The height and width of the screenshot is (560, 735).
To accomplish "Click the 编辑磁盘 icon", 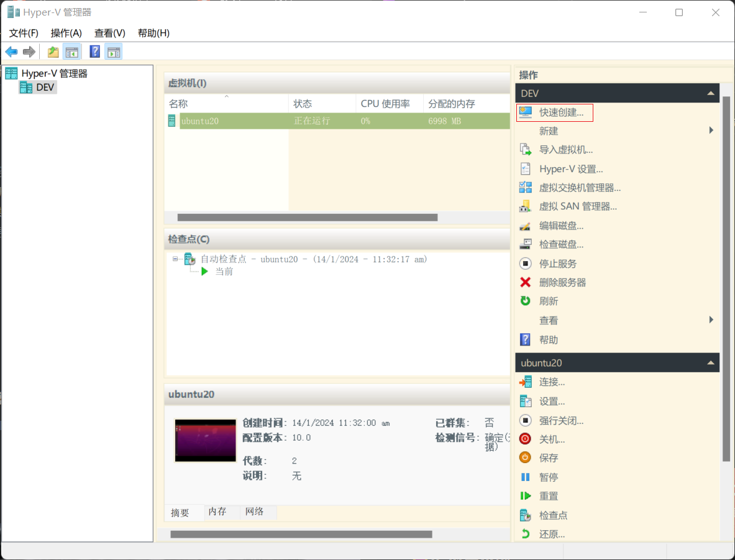I will (x=526, y=226).
